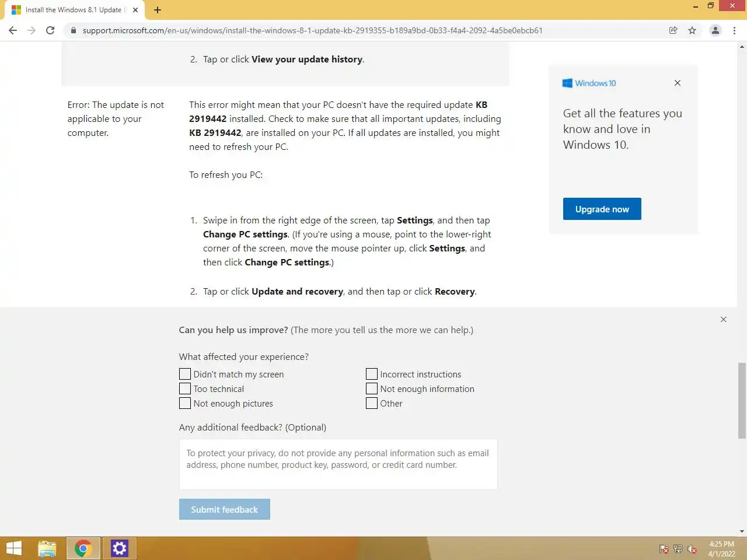
Task: Open a new browser tab
Action: click(x=158, y=10)
